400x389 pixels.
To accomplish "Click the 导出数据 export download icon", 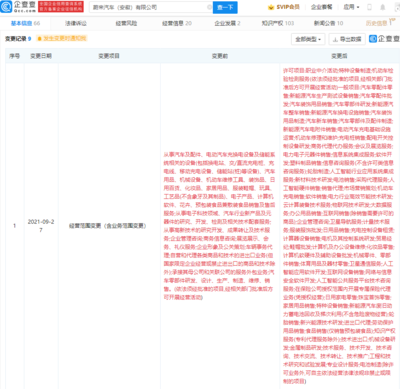I will tap(335, 39).
